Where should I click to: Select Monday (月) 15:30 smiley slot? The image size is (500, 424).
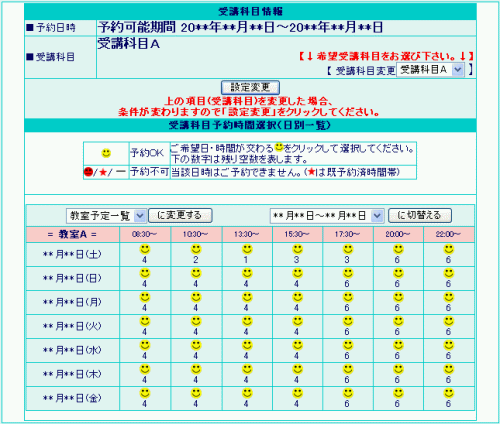[x=297, y=297]
